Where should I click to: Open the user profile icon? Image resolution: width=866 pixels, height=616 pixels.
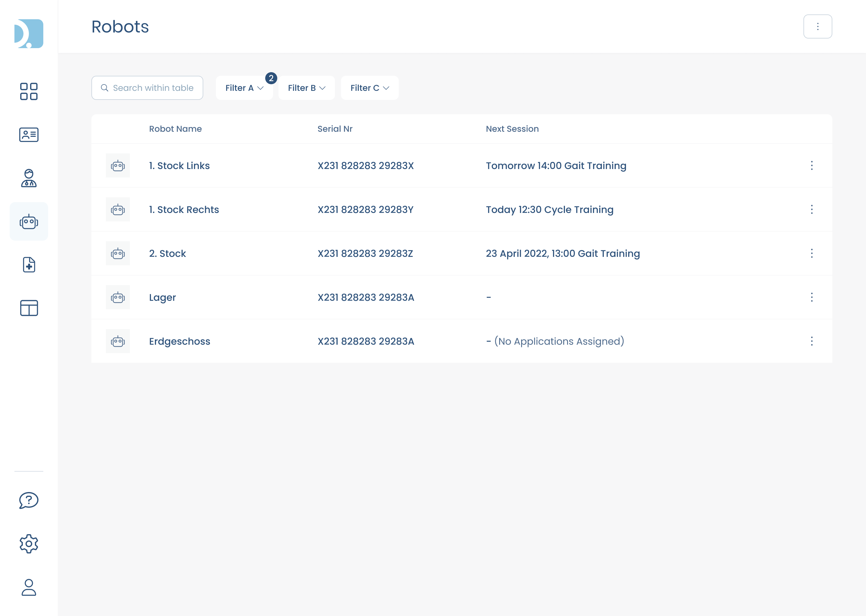tap(29, 587)
